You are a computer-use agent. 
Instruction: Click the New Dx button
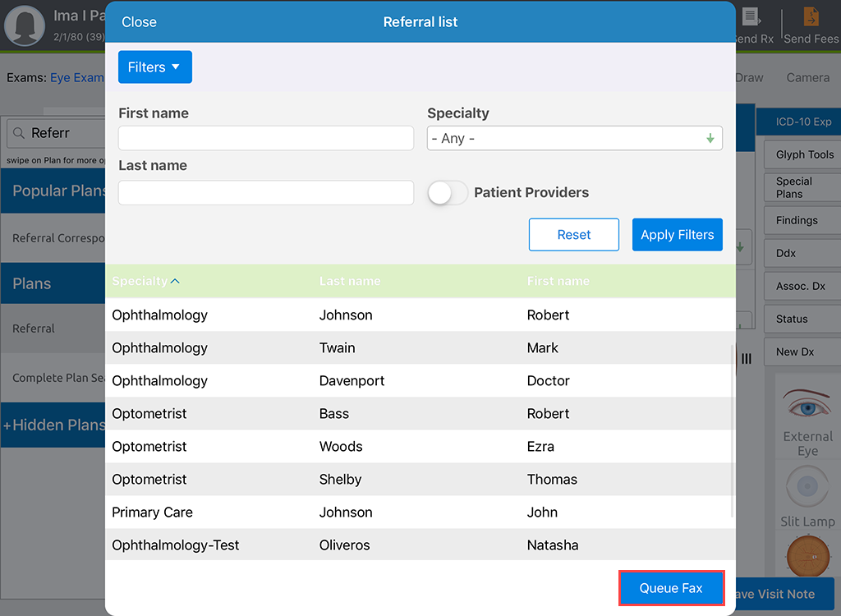coord(802,352)
